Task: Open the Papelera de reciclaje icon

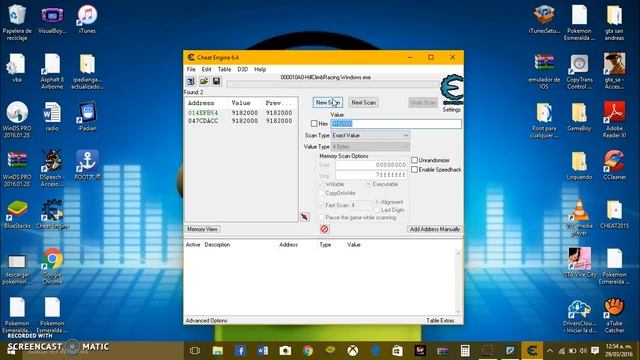Action: pos(17,22)
